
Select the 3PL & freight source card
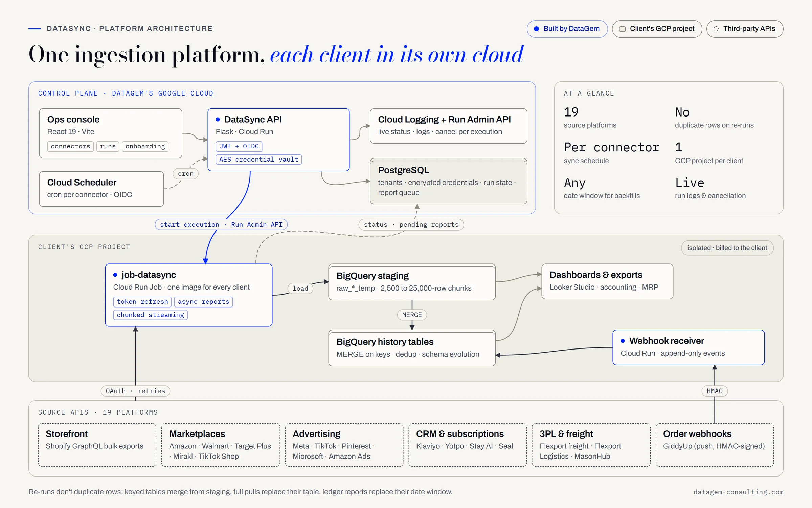pos(591,445)
